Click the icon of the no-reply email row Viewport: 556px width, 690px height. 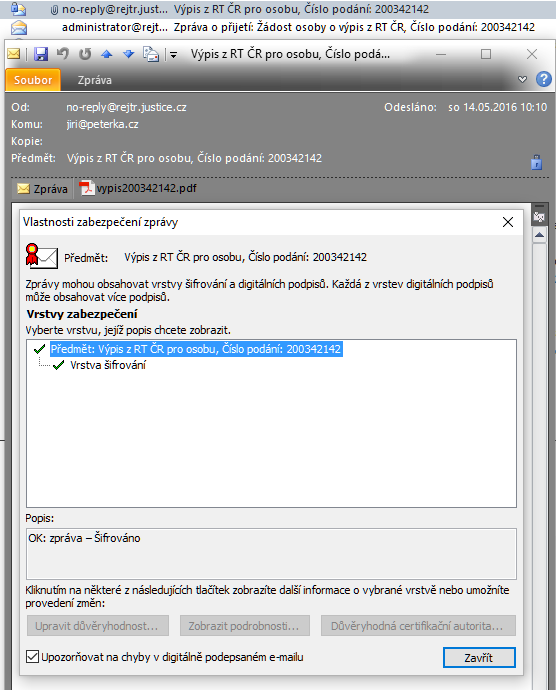point(18,9)
